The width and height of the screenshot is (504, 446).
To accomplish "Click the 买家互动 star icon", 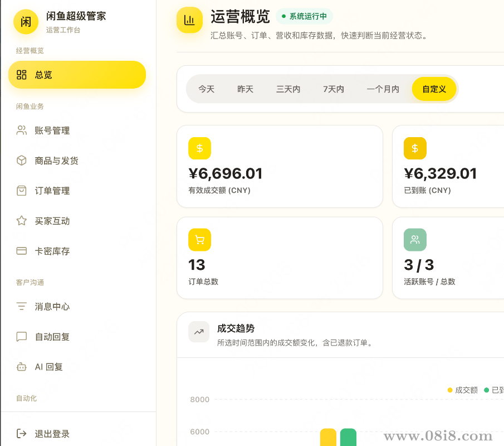I will (x=22, y=220).
